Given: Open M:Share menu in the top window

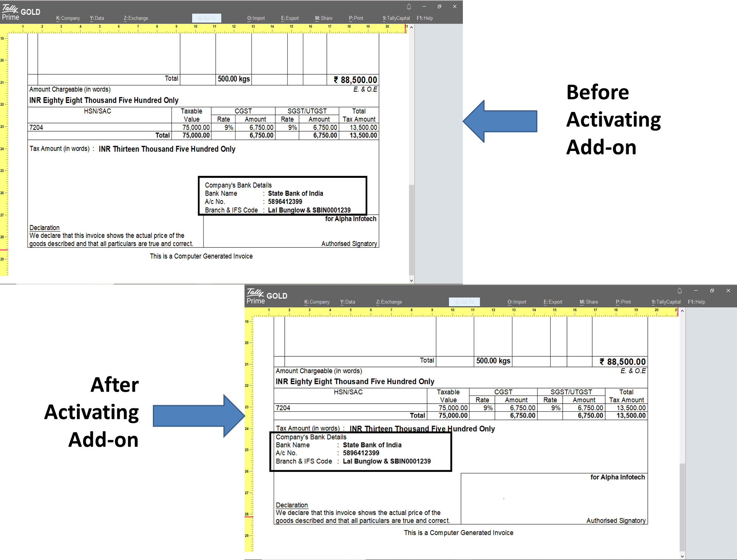Looking at the screenshot, I should (x=324, y=18).
